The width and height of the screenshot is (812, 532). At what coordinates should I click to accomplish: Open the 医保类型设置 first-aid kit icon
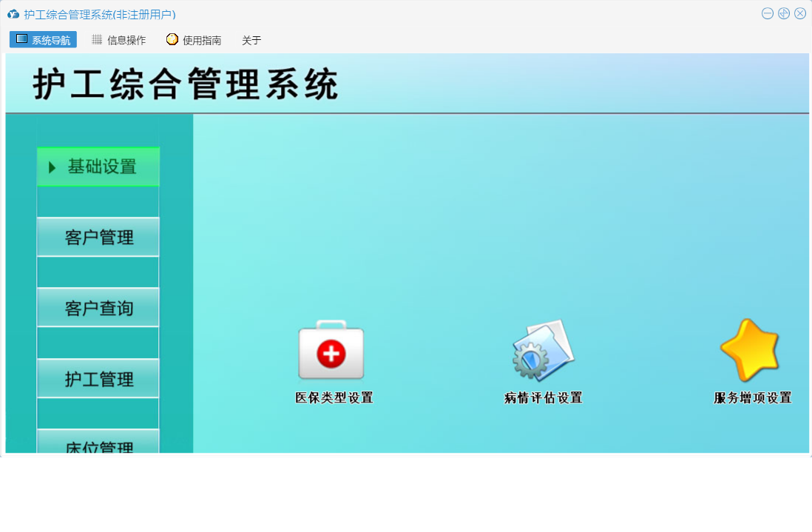pos(331,350)
